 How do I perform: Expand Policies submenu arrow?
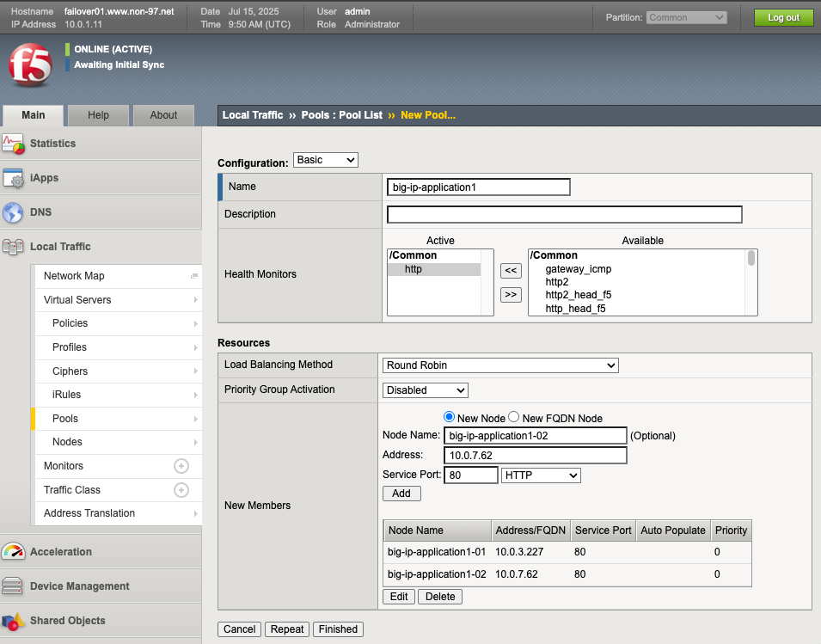195,323
